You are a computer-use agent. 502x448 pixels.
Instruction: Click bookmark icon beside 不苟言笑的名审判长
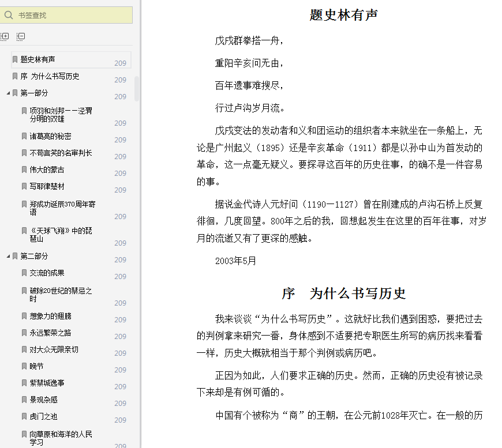[24, 153]
